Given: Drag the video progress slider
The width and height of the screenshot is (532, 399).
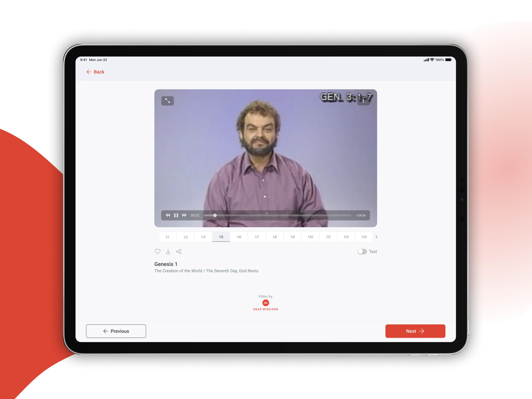Looking at the screenshot, I should coord(215,215).
